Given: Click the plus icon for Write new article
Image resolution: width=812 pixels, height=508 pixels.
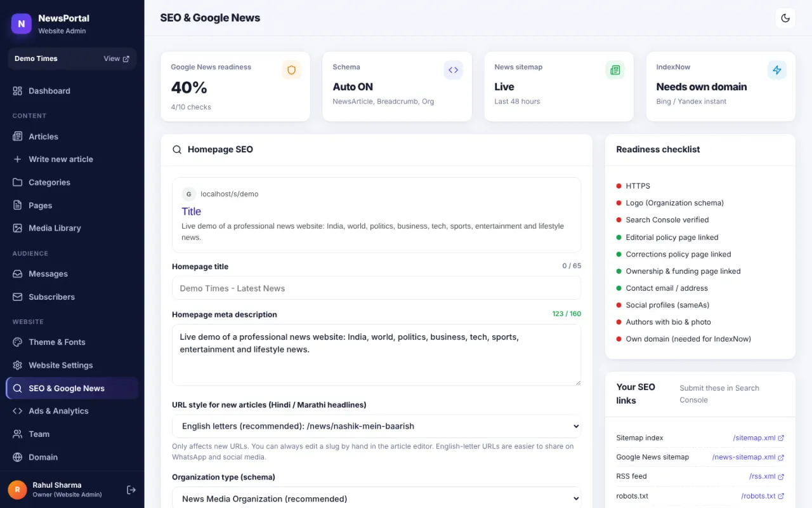Looking at the screenshot, I should point(18,159).
